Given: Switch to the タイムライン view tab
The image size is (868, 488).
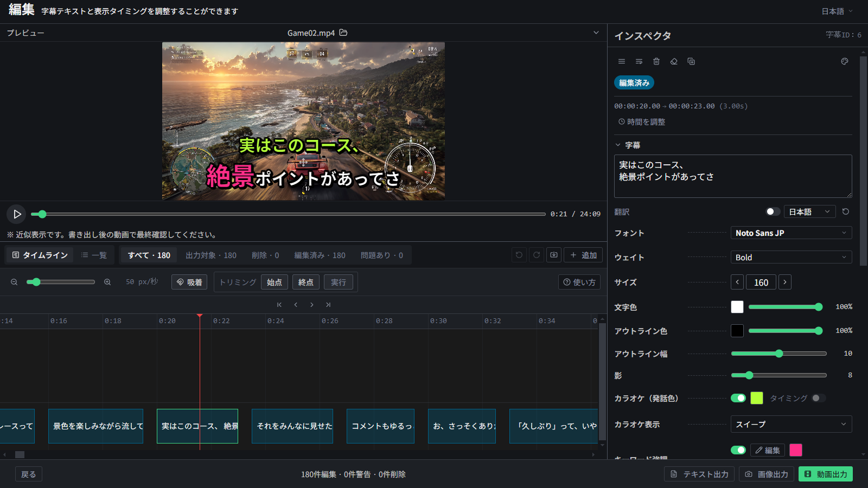Looking at the screenshot, I should (x=40, y=255).
